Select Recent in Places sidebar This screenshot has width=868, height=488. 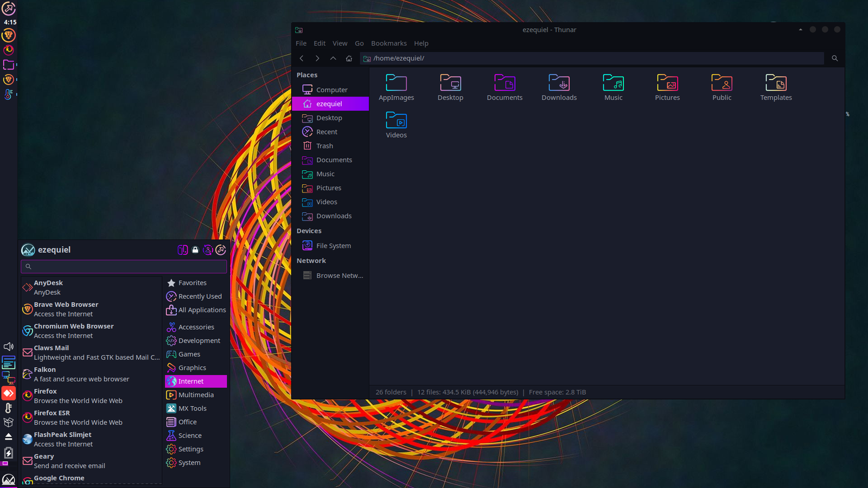pos(330,132)
